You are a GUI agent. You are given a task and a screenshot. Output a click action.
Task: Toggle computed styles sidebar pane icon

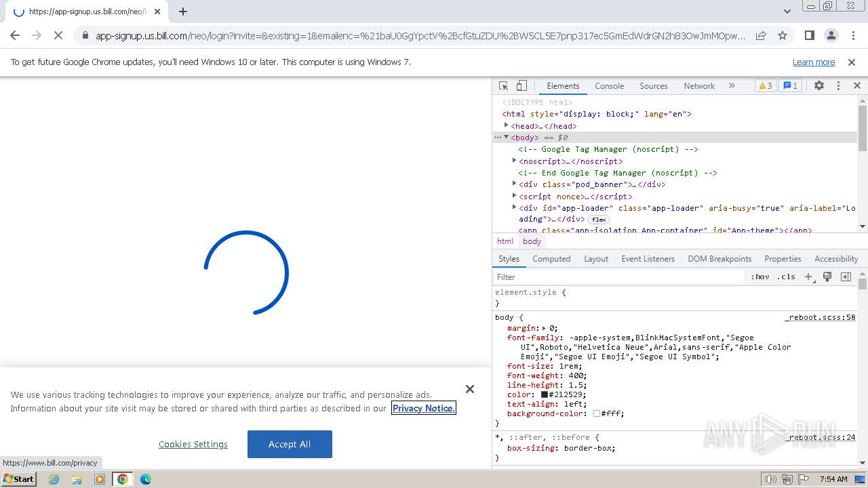point(846,277)
